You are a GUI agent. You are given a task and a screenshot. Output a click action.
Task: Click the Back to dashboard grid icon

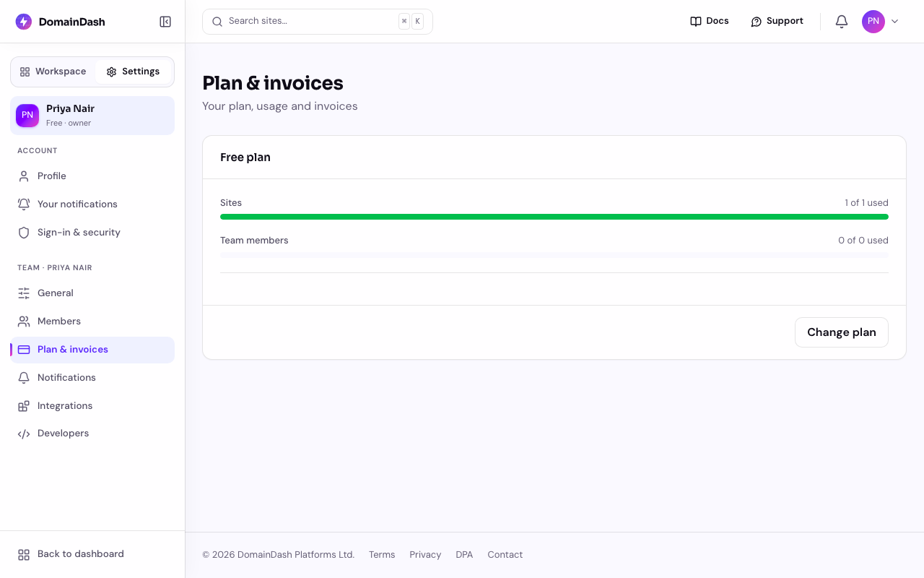(24, 555)
